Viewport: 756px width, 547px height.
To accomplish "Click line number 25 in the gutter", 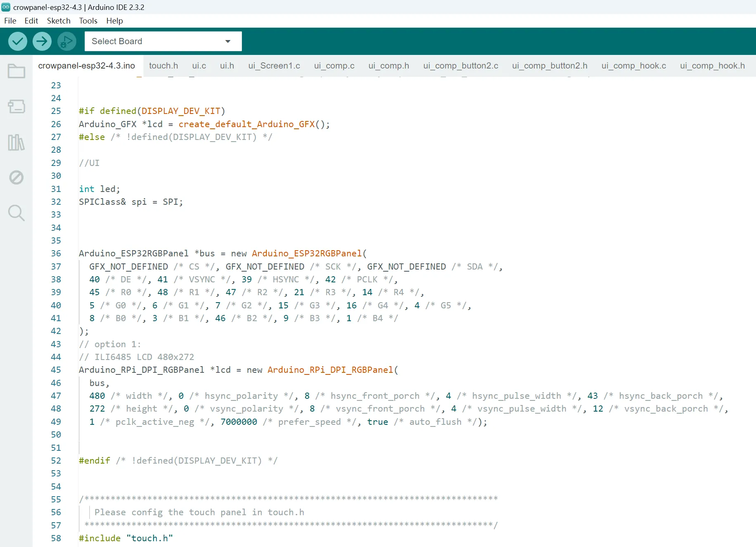I will pyautogui.click(x=56, y=111).
